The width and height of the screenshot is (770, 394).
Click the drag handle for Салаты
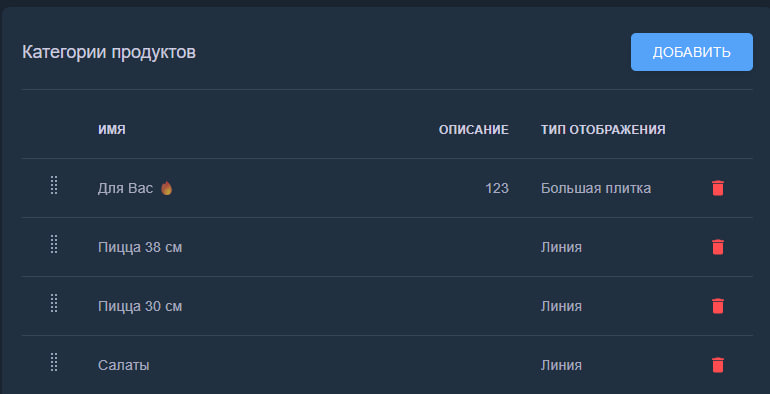[54, 362]
